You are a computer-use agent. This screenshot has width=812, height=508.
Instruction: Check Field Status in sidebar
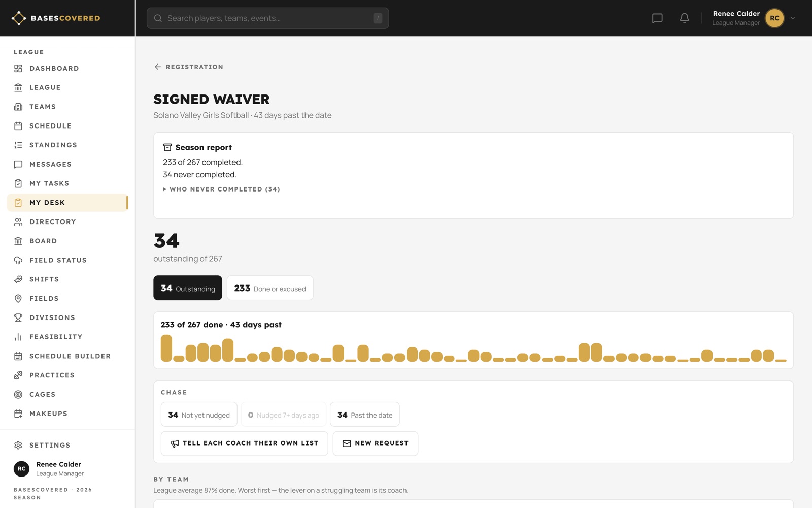point(67,260)
